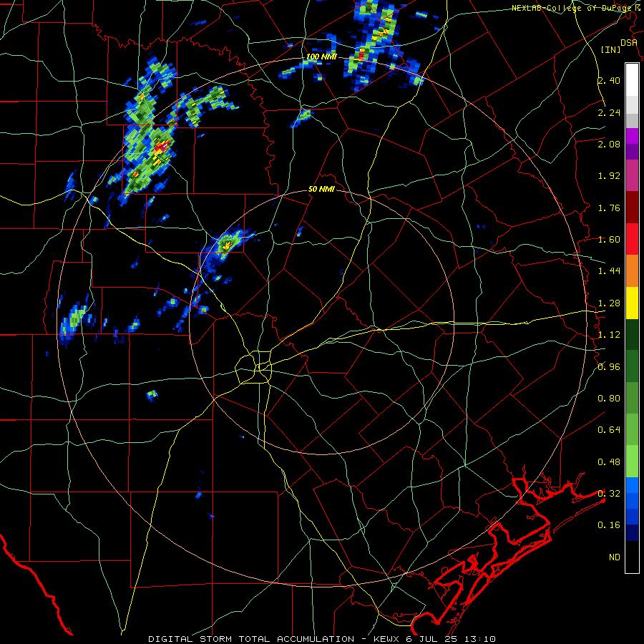Click the 0.96 legend value
The height and width of the screenshot is (644, 644).
(x=609, y=367)
